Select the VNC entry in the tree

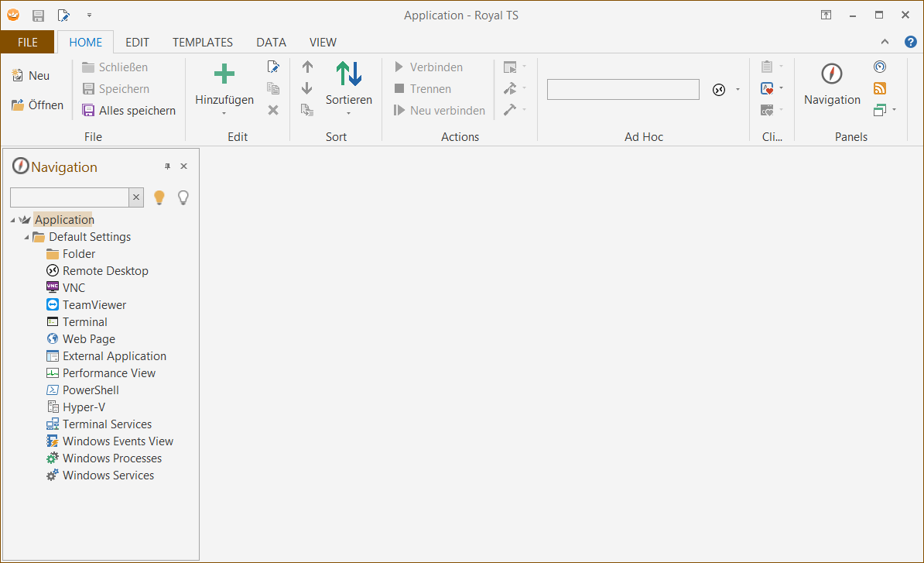pos(74,288)
